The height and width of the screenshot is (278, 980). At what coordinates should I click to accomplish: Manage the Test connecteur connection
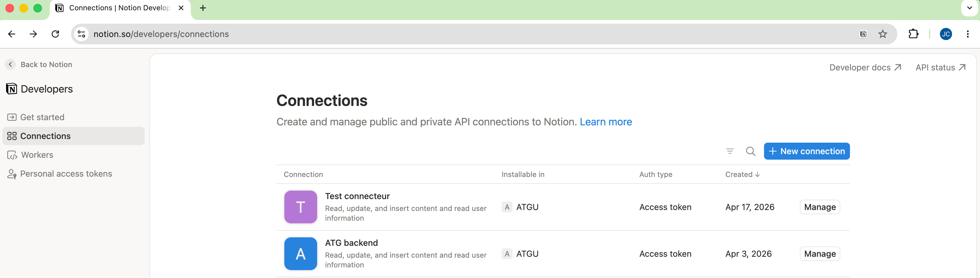[820, 207]
